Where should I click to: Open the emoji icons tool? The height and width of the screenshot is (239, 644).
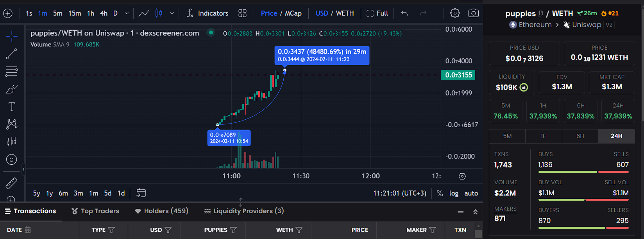(12, 159)
